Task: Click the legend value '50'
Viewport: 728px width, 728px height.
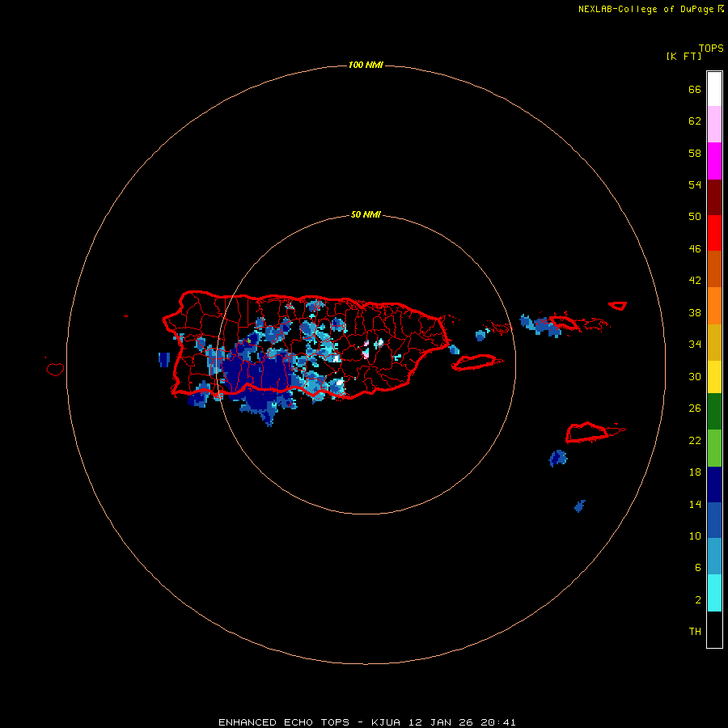Action: (x=695, y=217)
